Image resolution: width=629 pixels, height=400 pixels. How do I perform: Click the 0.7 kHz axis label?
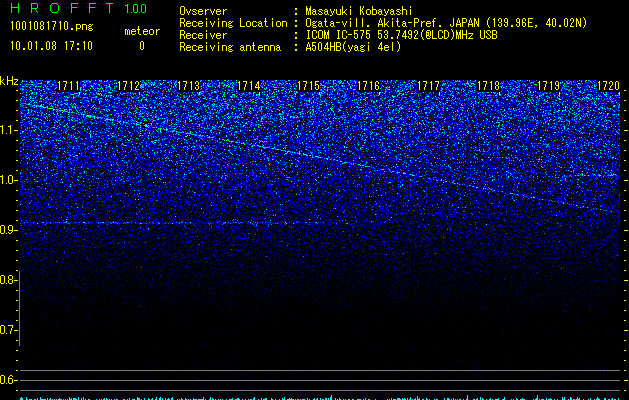8,330
